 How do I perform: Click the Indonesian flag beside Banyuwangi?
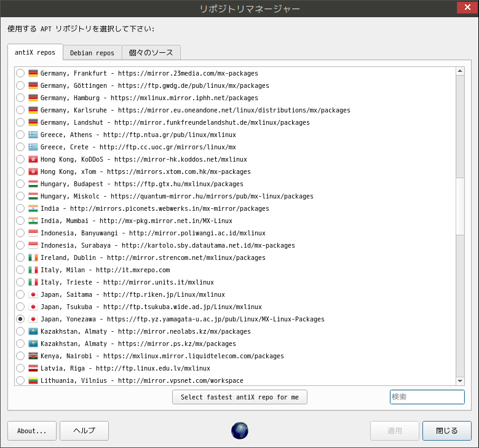click(33, 233)
